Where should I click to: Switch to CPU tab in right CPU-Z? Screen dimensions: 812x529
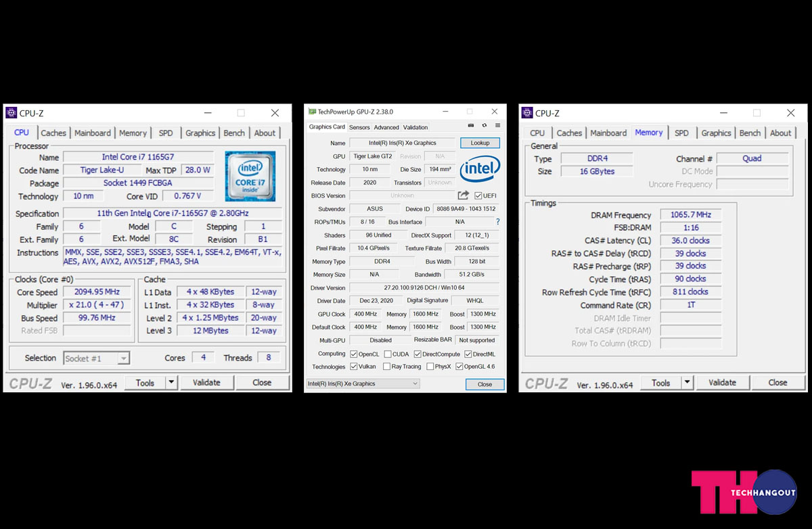[x=537, y=133]
